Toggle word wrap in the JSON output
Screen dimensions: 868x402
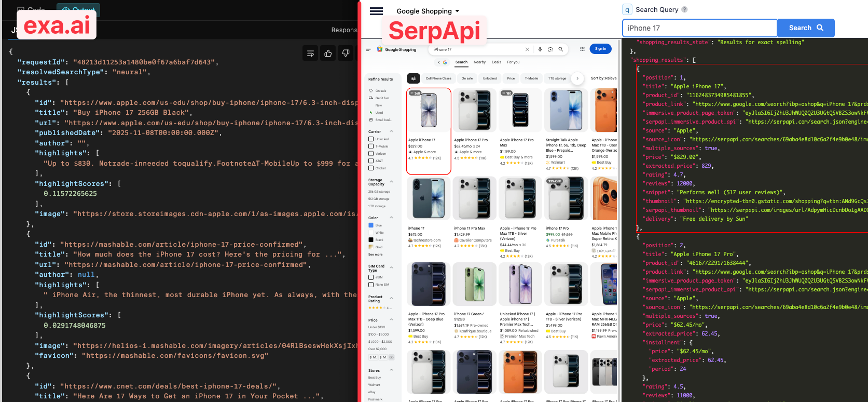click(x=310, y=53)
